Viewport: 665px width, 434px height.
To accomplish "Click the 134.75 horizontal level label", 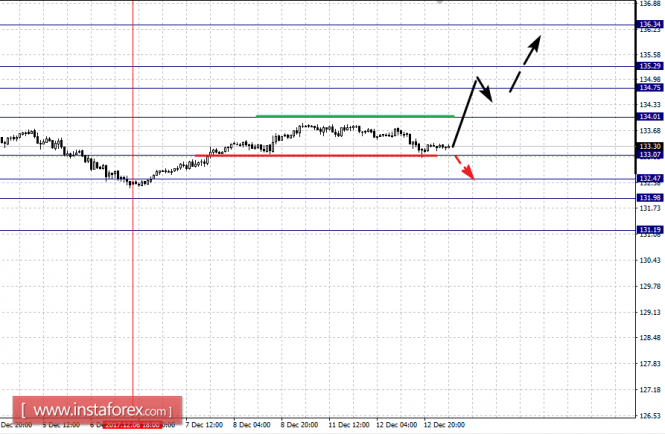I will point(650,88).
